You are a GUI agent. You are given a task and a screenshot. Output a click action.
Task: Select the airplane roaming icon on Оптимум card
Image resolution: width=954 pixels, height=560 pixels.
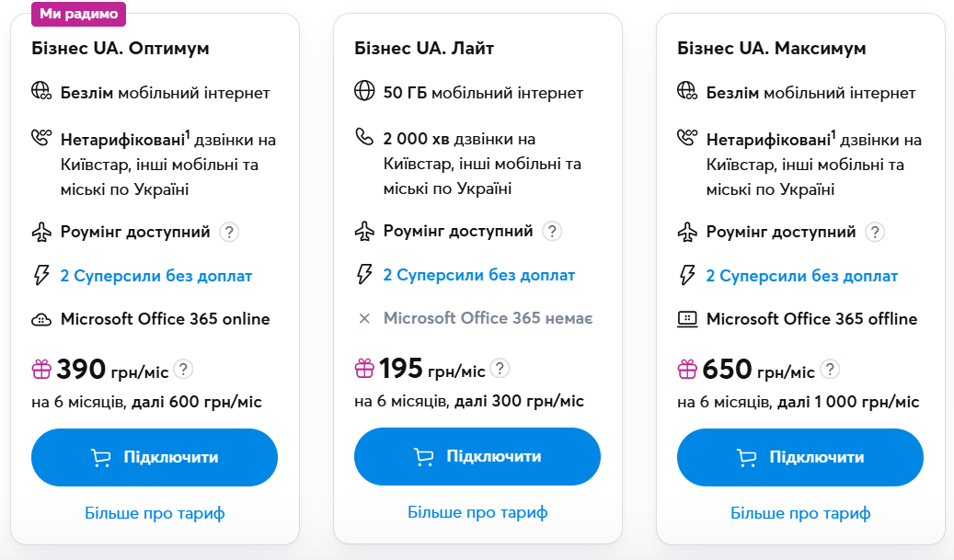(x=40, y=230)
